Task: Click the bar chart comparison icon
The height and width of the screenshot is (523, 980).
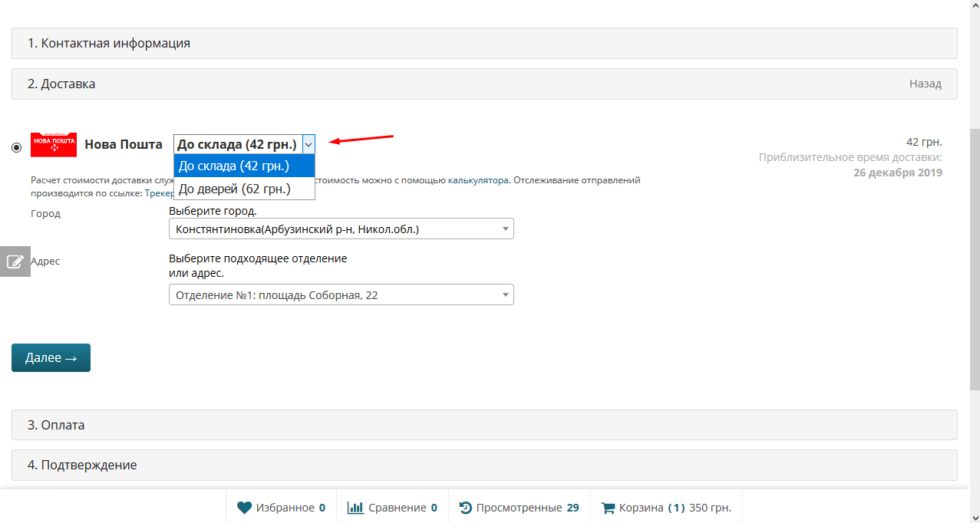Action: coord(355,508)
